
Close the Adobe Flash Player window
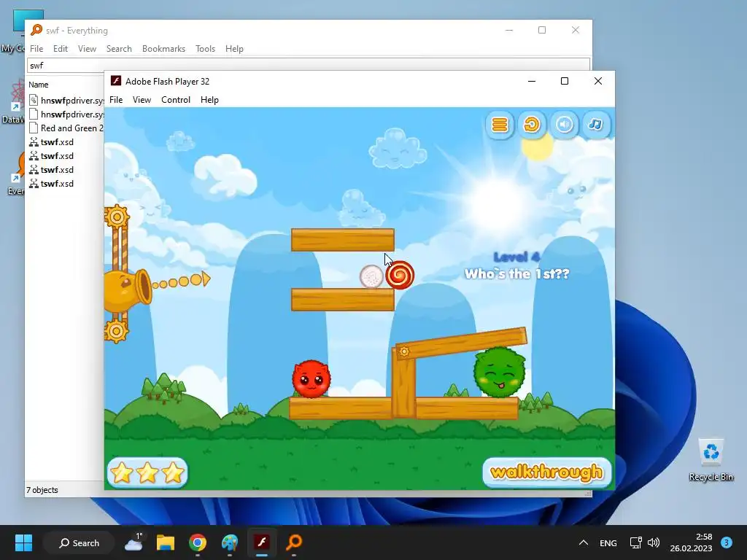click(x=598, y=81)
